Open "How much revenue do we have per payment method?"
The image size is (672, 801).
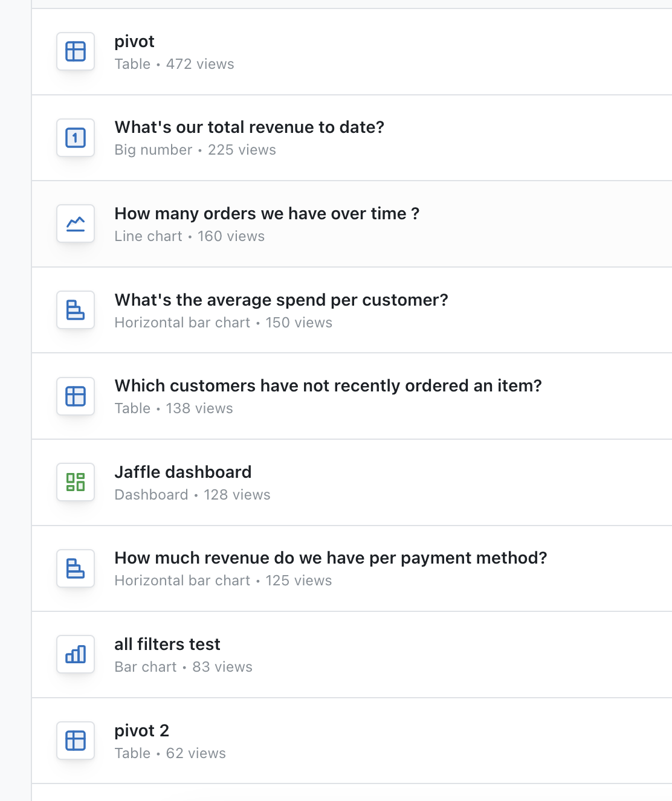click(331, 558)
